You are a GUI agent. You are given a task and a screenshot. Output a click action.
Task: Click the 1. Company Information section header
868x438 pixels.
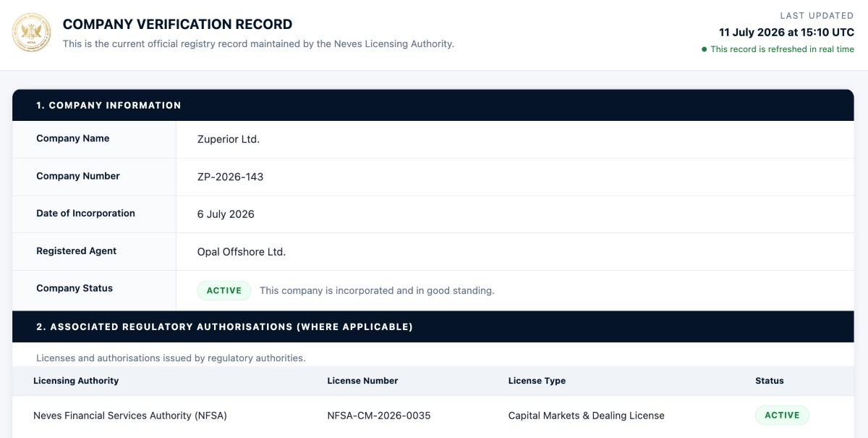pyautogui.click(x=433, y=105)
